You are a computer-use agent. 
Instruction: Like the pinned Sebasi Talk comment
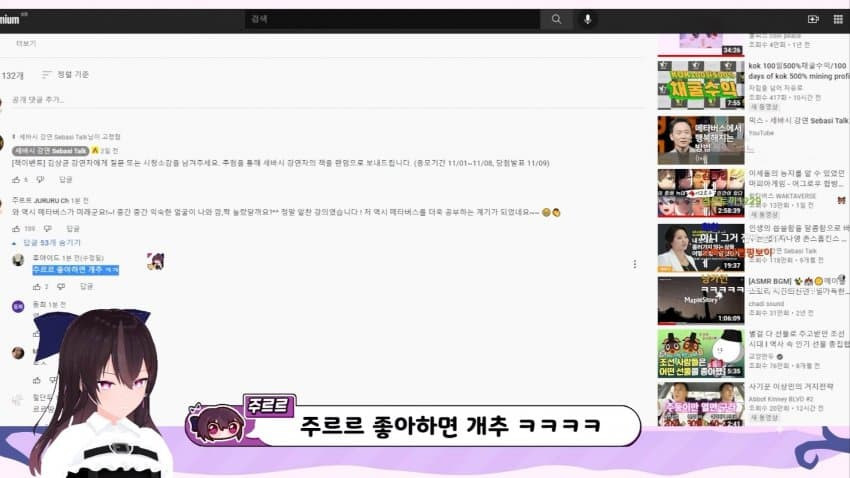17,179
